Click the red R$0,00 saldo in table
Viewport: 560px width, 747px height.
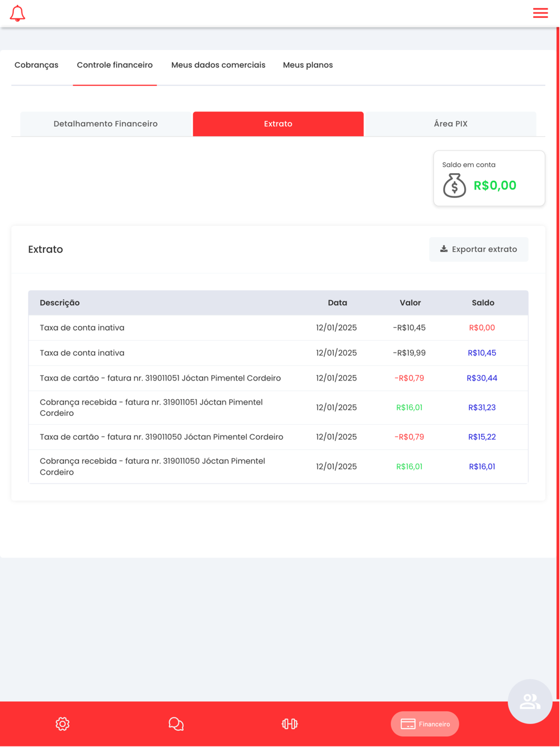pyautogui.click(x=482, y=328)
